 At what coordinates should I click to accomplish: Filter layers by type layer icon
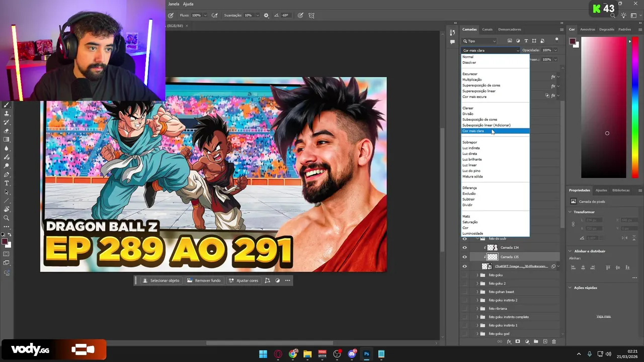(526, 41)
